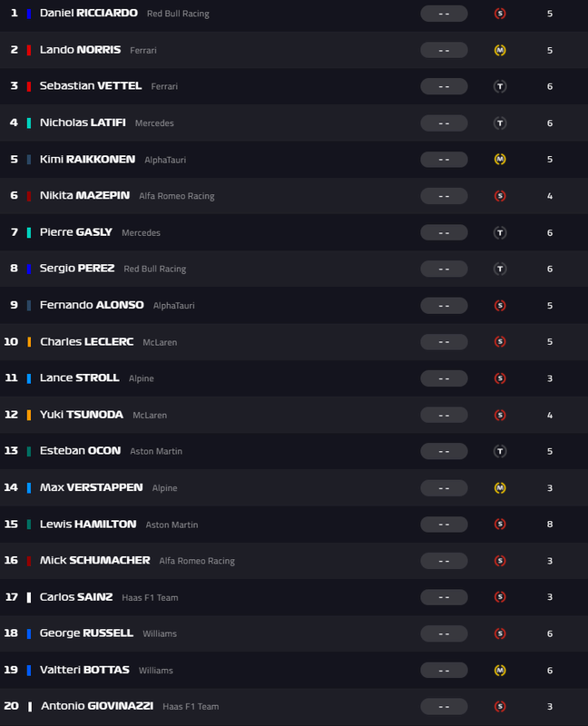The image size is (588, 726).
Task: Select driver Lewis Hamilton's name
Action: [x=88, y=525]
